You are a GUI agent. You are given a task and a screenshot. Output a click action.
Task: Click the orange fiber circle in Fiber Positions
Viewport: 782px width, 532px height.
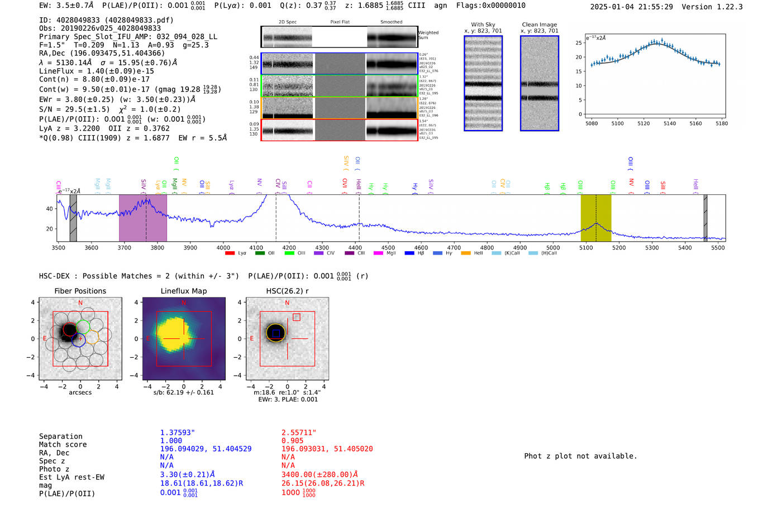(92, 336)
